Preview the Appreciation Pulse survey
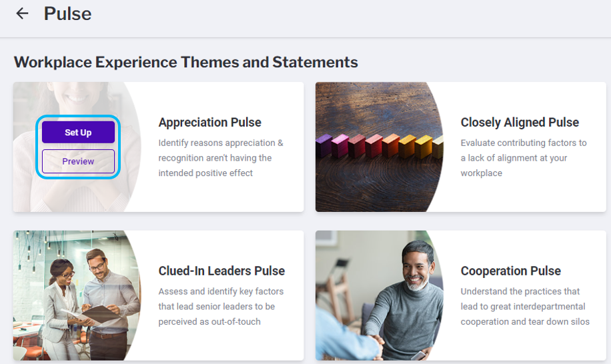This screenshot has height=364, width=611. (x=78, y=161)
